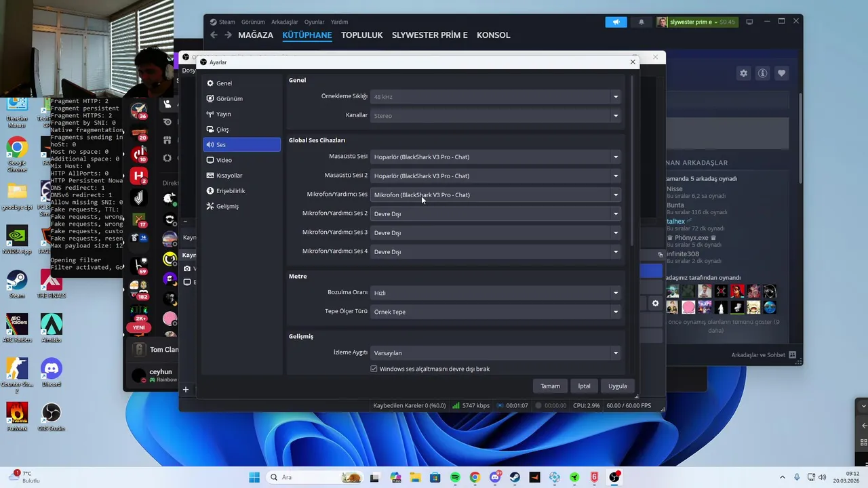The height and width of the screenshot is (488, 868).
Task: Open Steam Oyunlar menu
Action: tap(315, 22)
